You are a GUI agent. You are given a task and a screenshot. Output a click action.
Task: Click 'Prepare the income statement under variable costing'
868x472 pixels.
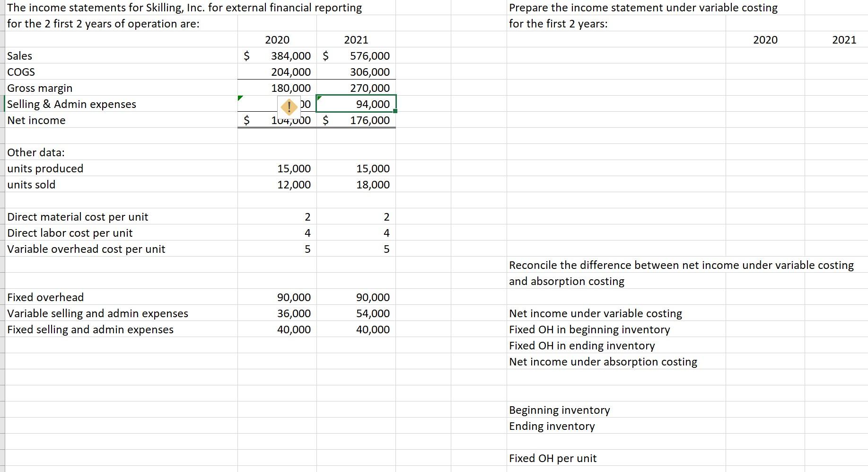pyautogui.click(x=643, y=8)
